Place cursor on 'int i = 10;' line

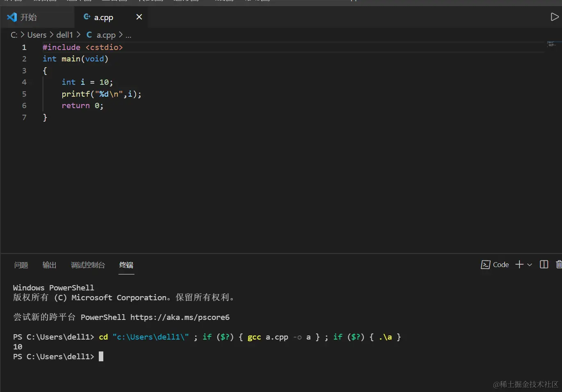(x=87, y=82)
